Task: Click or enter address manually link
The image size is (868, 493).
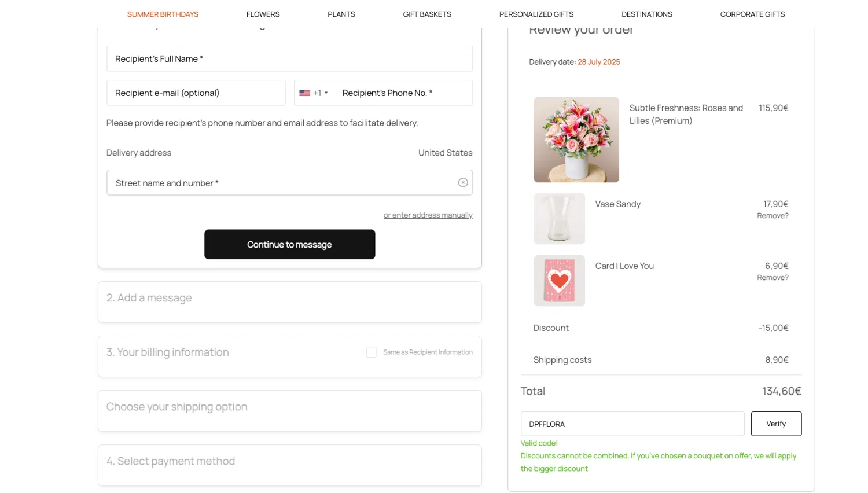Action: [428, 215]
